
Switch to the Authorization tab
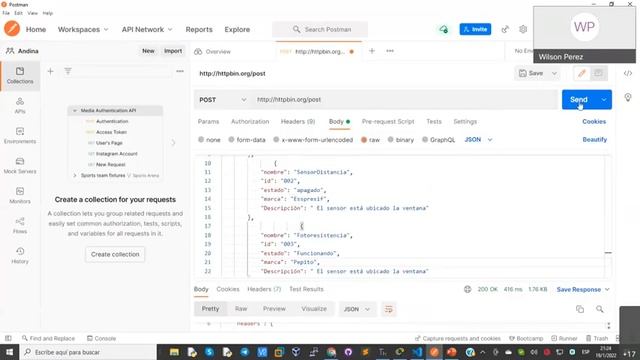click(250, 122)
